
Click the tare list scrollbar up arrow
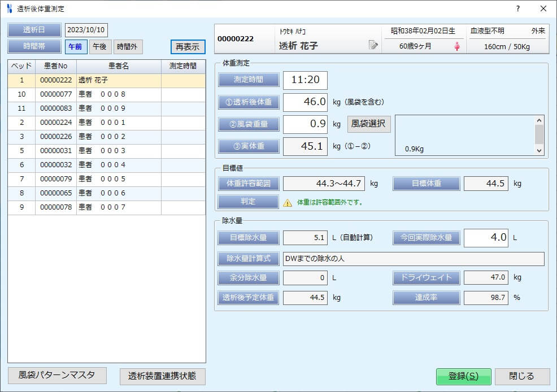pos(539,119)
